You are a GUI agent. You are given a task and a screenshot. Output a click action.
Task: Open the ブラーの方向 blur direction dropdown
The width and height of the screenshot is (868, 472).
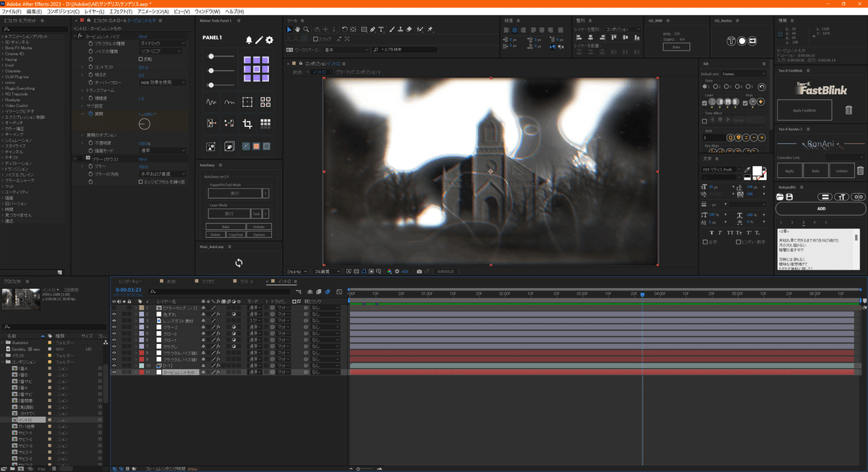(162, 174)
